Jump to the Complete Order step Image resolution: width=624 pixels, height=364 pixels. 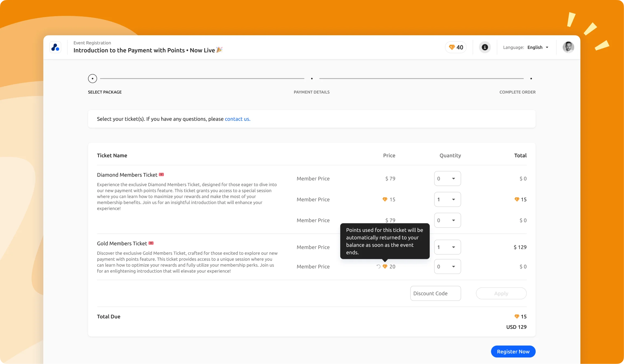(531, 79)
